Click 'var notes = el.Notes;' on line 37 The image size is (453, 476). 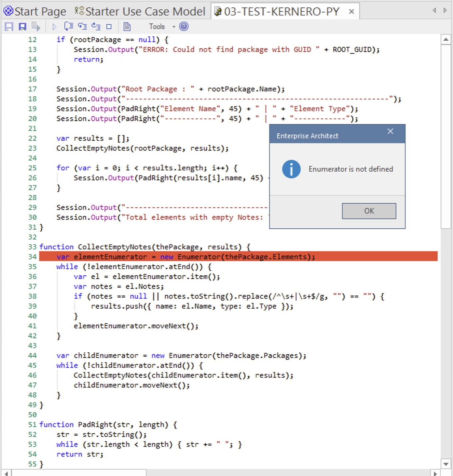(119, 286)
